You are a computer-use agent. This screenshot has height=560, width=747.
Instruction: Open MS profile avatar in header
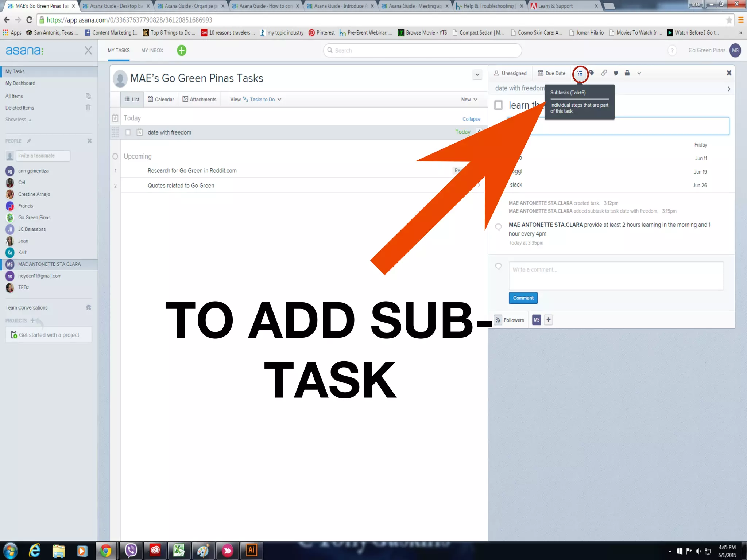[x=735, y=50]
